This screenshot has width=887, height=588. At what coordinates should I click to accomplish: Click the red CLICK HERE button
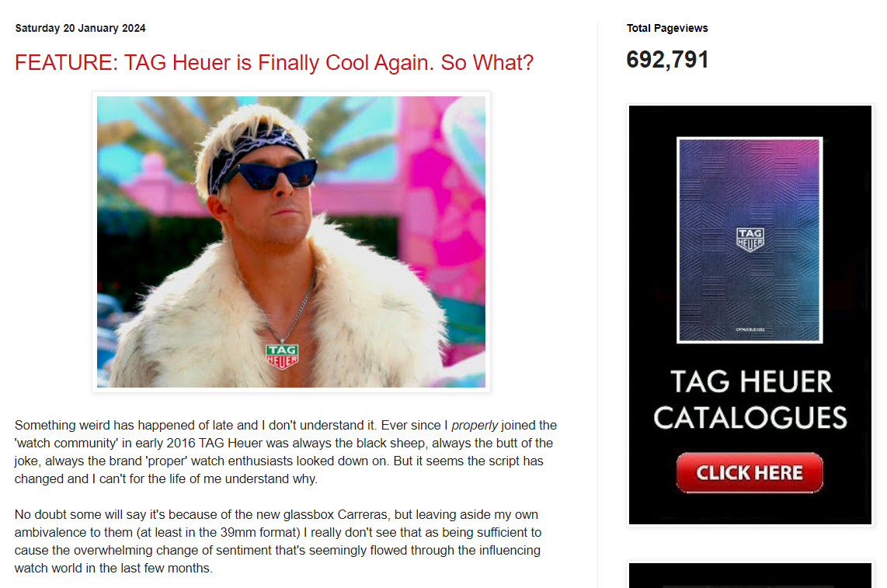[x=750, y=472]
